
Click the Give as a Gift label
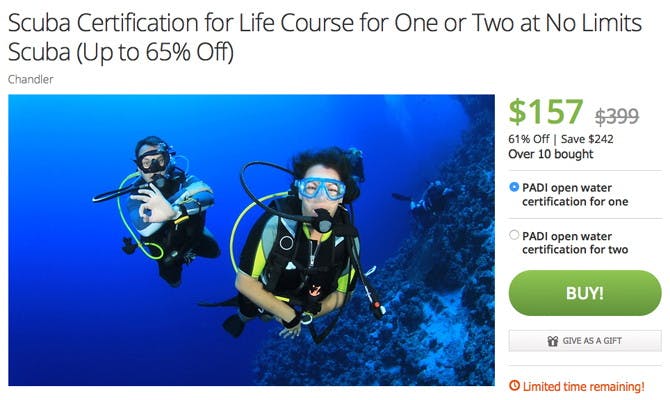pyautogui.click(x=592, y=341)
